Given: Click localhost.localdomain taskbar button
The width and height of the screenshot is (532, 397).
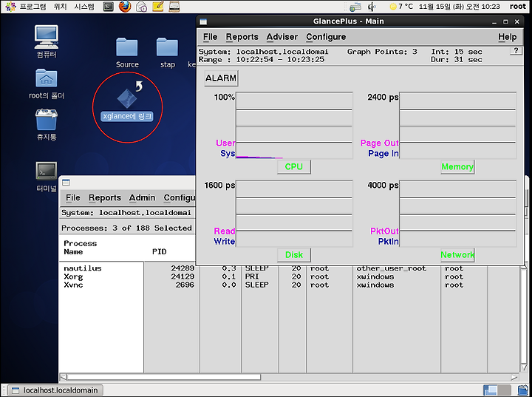Looking at the screenshot, I should coord(55,390).
